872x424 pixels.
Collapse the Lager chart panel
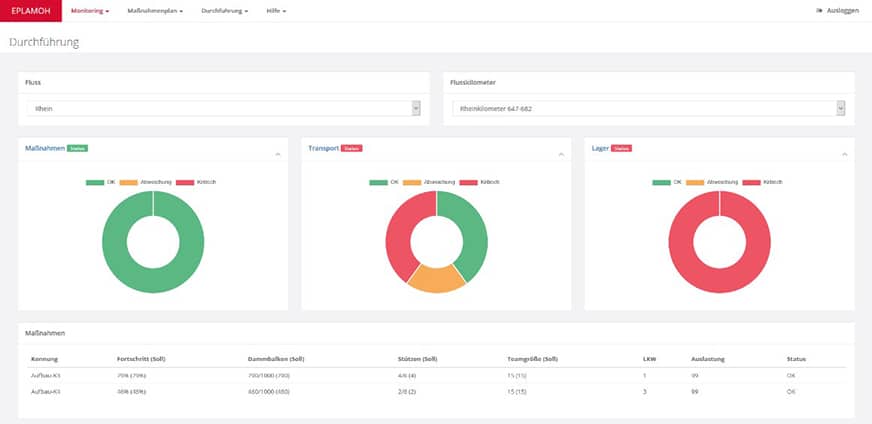[x=844, y=154]
